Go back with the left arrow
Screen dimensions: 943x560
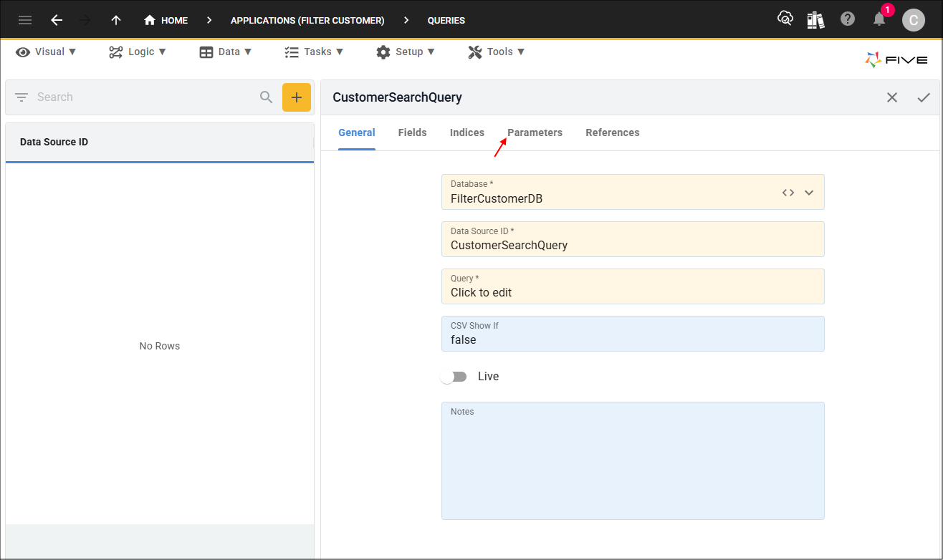click(57, 20)
